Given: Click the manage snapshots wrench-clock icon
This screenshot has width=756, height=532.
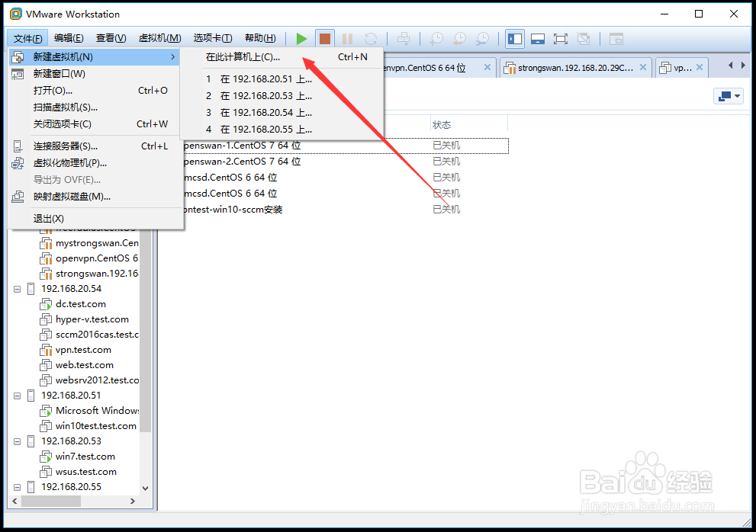Looking at the screenshot, I should (483, 39).
